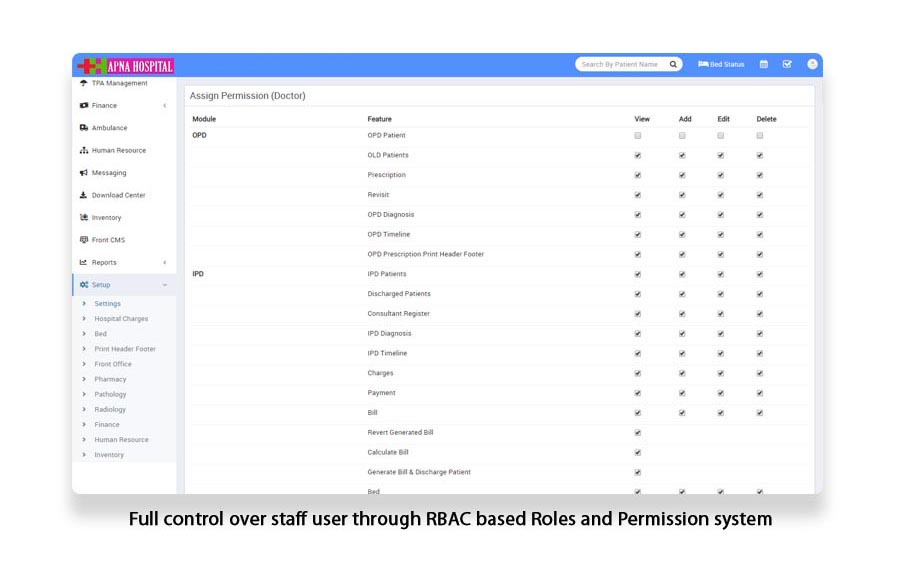Click the Download Center download icon
Viewport: 900px width, 572px height.
coord(84,195)
